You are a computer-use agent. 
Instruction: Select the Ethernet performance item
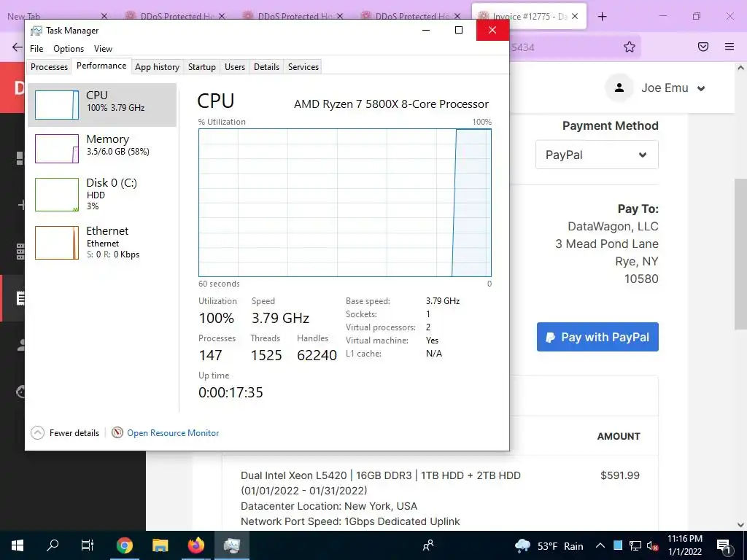102,242
